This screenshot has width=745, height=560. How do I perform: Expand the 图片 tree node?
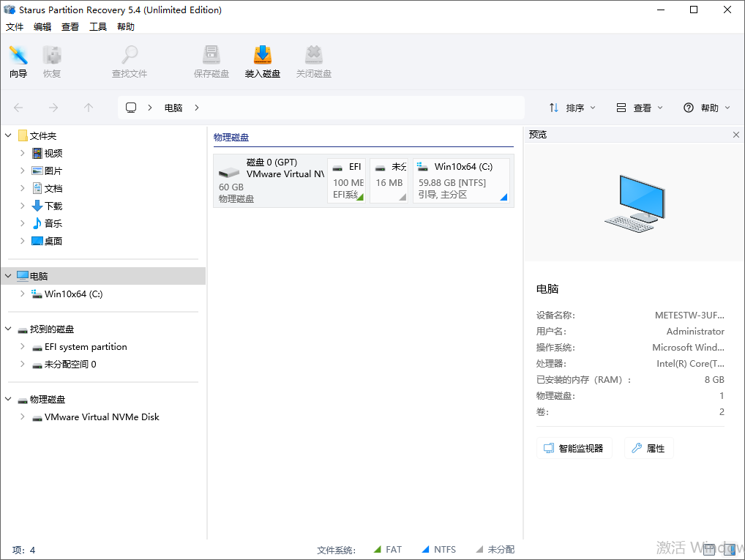23,171
